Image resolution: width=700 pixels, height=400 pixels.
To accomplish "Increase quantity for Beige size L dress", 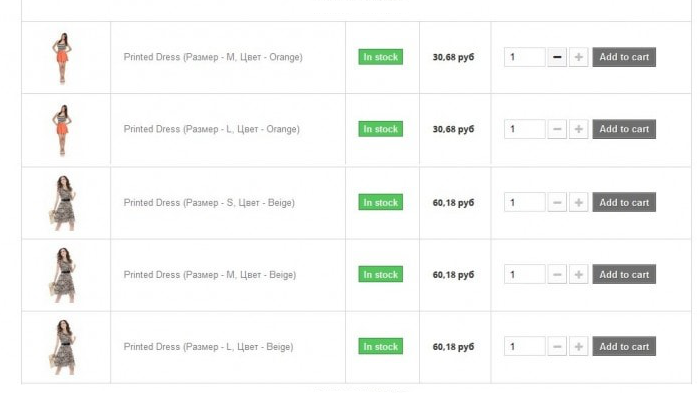I will 578,346.
